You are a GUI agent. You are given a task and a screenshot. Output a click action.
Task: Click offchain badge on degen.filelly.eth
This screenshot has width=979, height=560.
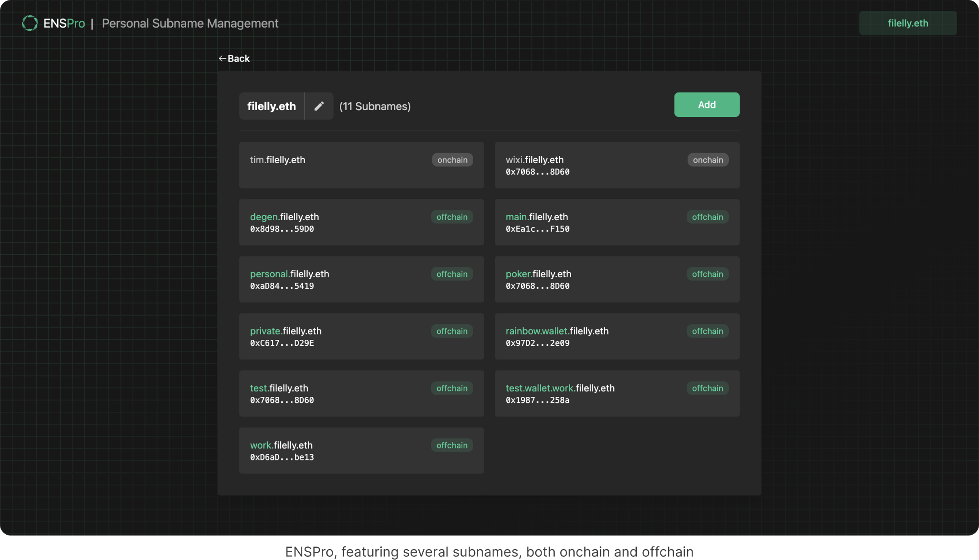(451, 217)
